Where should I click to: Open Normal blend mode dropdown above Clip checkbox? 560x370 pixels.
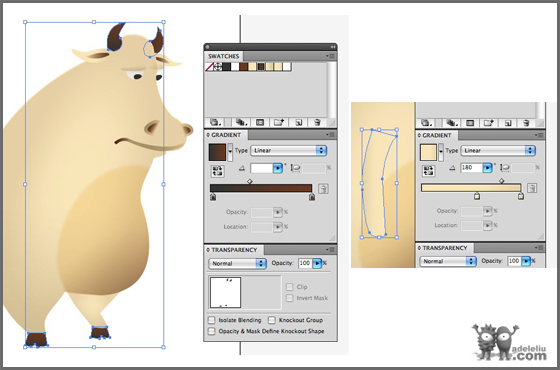click(237, 263)
